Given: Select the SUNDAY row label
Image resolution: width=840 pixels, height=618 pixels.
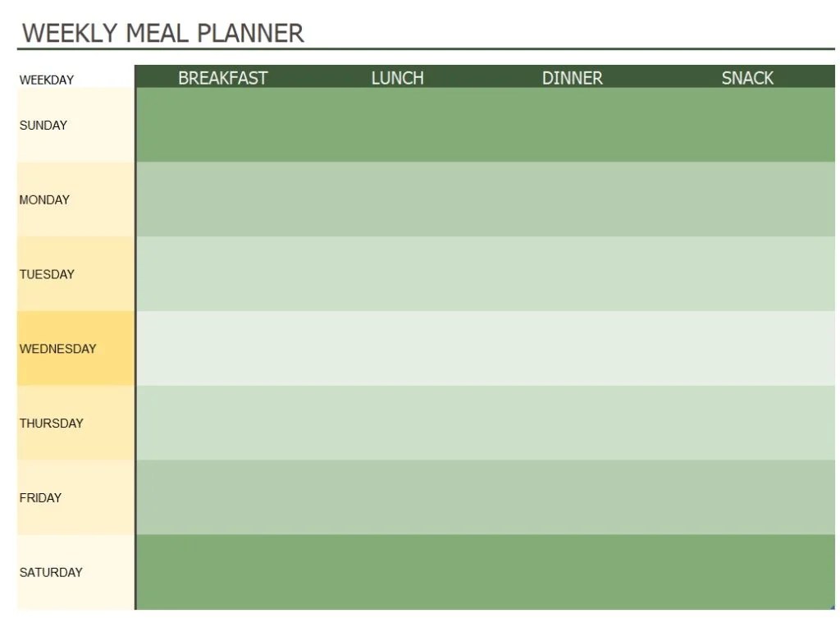Looking at the screenshot, I should (43, 126).
